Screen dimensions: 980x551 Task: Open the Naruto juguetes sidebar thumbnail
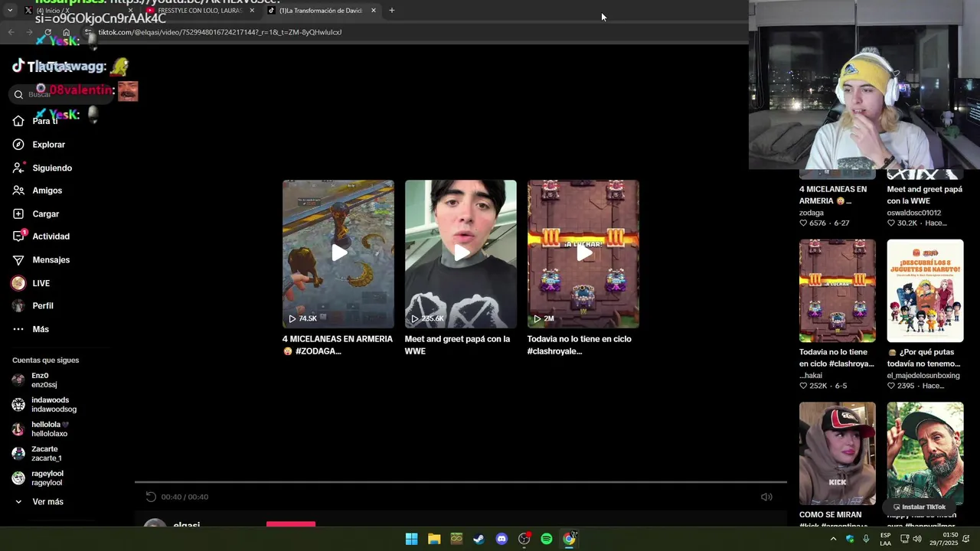pos(926,291)
